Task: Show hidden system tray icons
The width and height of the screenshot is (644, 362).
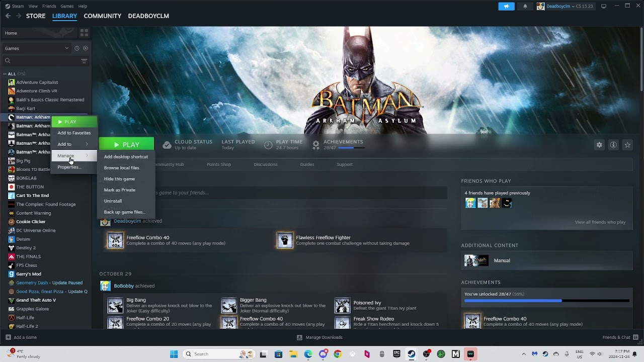Action: (524, 354)
